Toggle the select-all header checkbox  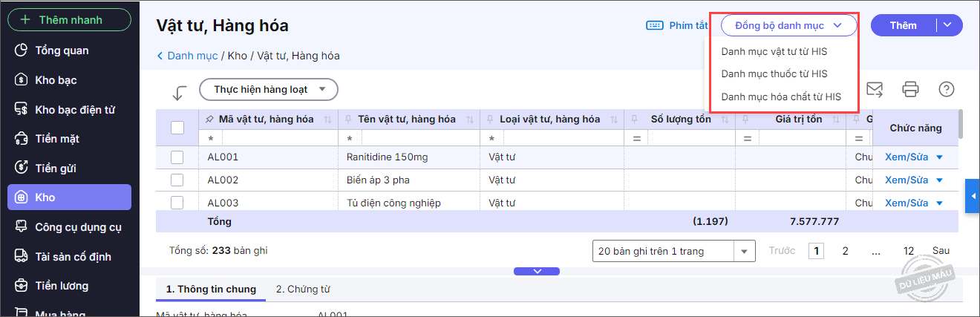pos(177,128)
